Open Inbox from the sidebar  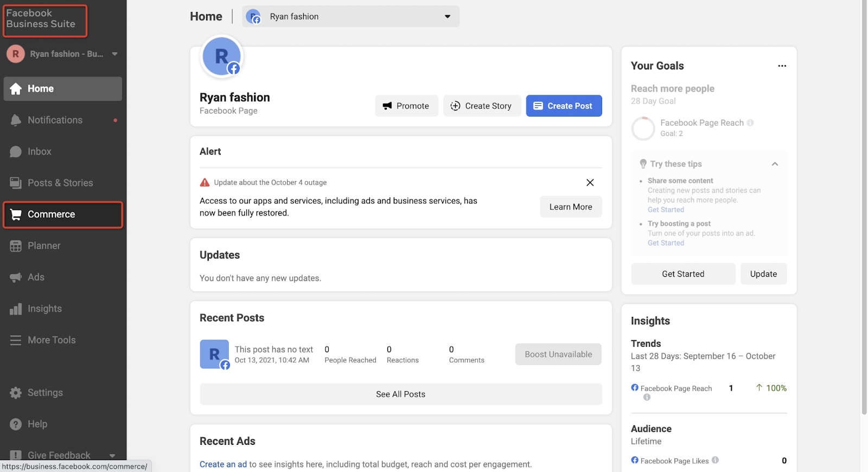pos(63,152)
